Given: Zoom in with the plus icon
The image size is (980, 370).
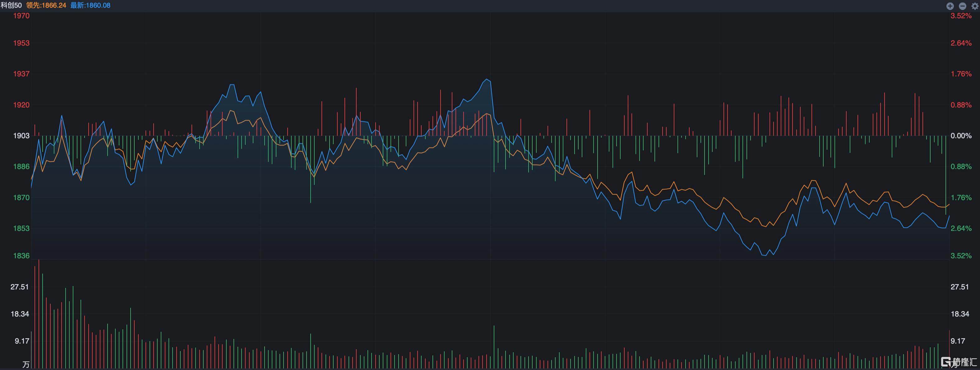Looking at the screenshot, I should pos(950,6).
